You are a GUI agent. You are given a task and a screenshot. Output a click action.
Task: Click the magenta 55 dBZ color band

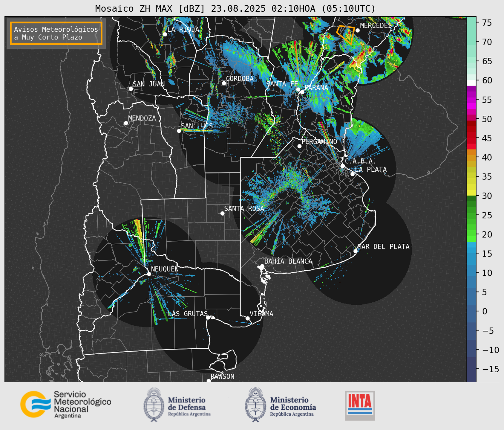pyautogui.click(x=471, y=100)
